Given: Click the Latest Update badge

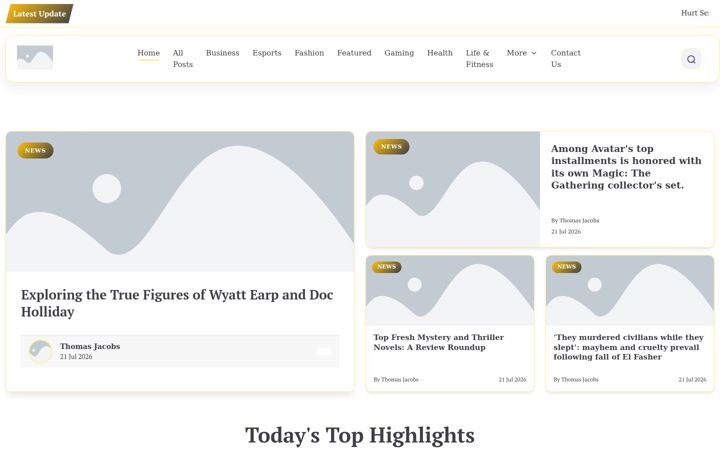Looking at the screenshot, I should click(x=39, y=14).
